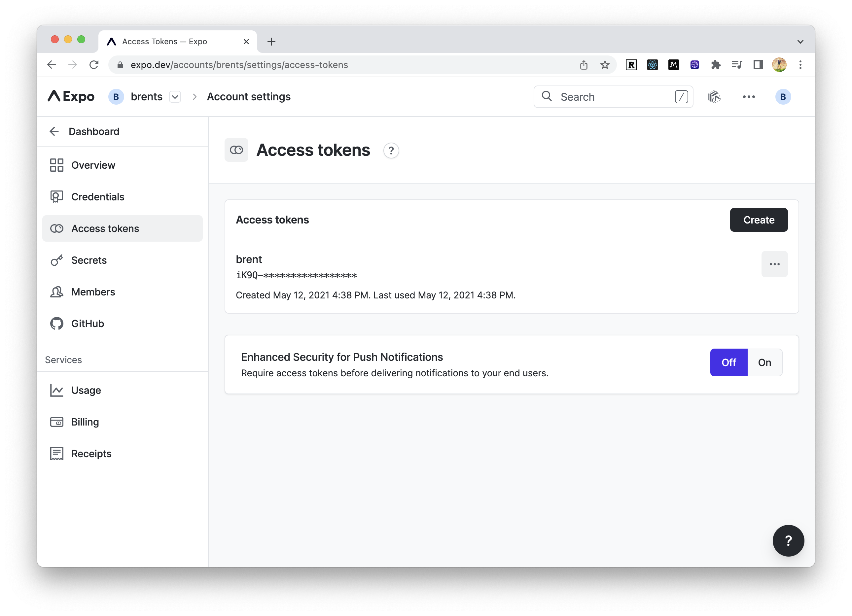
Task: Open Secrets in the sidebar
Action: click(123, 260)
